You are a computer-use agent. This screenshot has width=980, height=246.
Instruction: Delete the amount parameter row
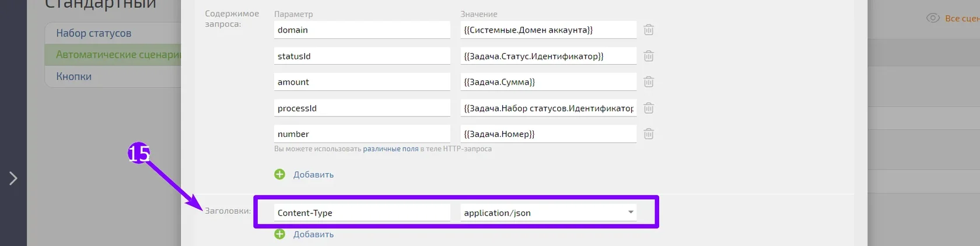[x=649, y=82]
